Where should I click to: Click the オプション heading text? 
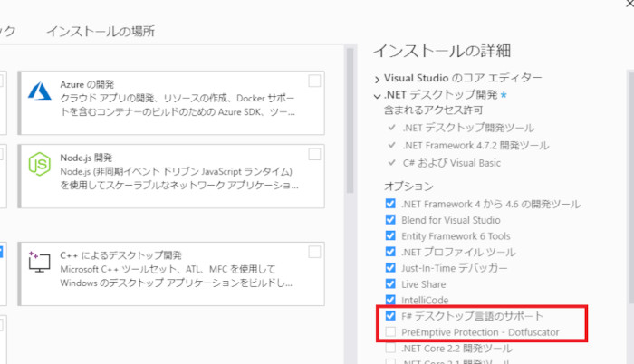coord(408,186)
